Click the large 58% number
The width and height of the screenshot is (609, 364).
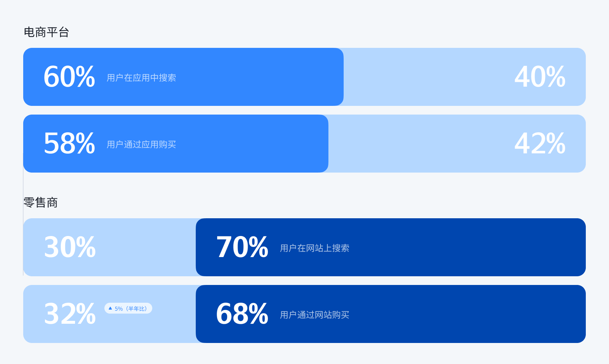click(69, 143)
